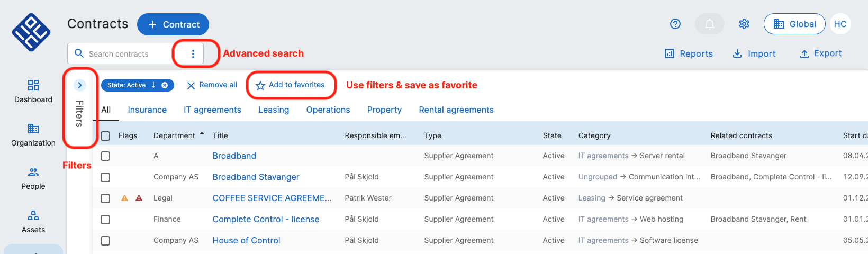Click orange warning flag on Legal row

pyautogui.click(x=125, y=198)
